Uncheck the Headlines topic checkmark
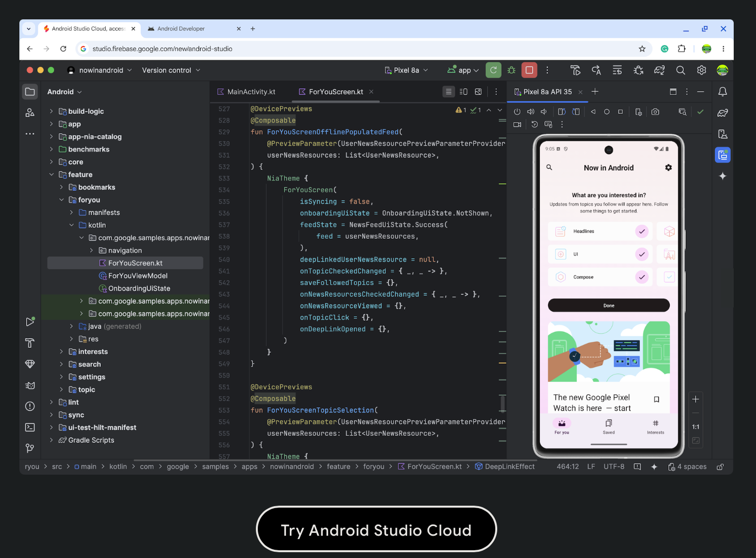Viewport: 756px width, 558px height. [642, 232]
